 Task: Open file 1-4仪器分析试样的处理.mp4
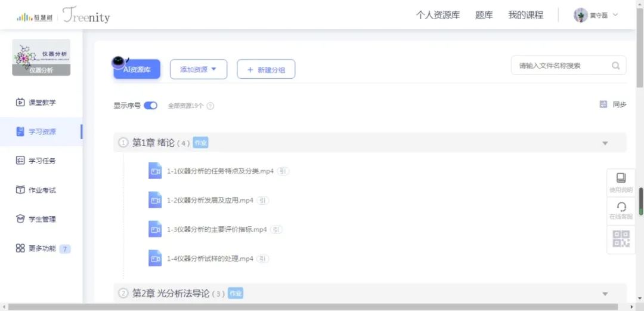pyautogui.click(x=210, y=258)
